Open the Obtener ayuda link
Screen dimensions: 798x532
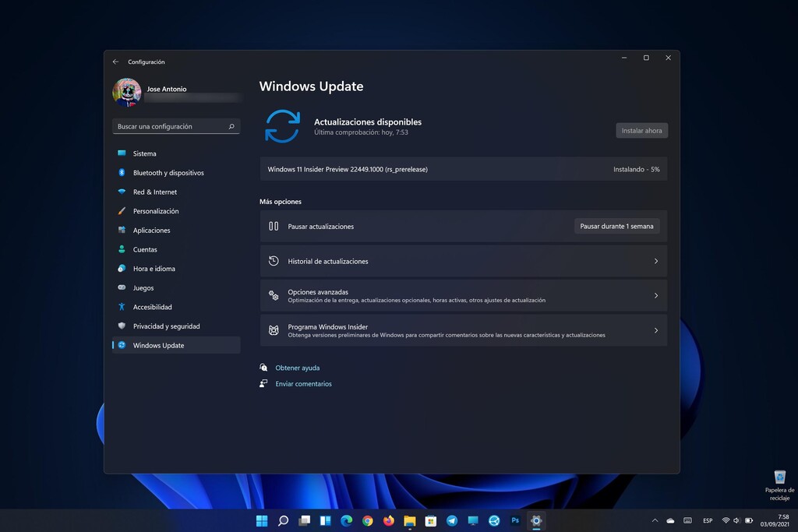(297, 367)
